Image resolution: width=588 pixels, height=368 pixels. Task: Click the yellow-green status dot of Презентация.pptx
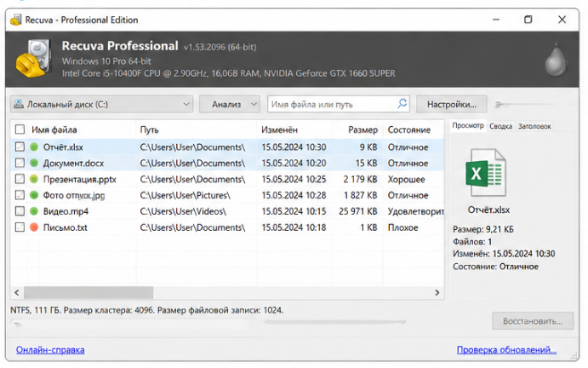34,179
